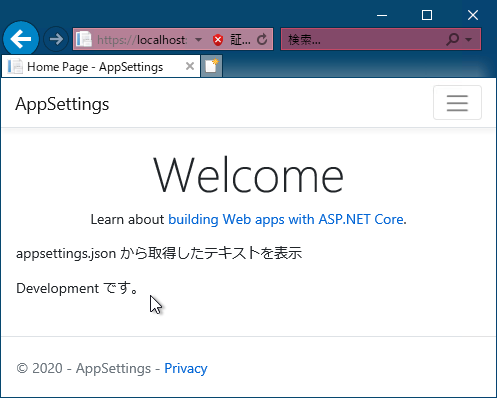Click the Welcome heading
This screenshot has height=398, width=497.
coord(248,175)
